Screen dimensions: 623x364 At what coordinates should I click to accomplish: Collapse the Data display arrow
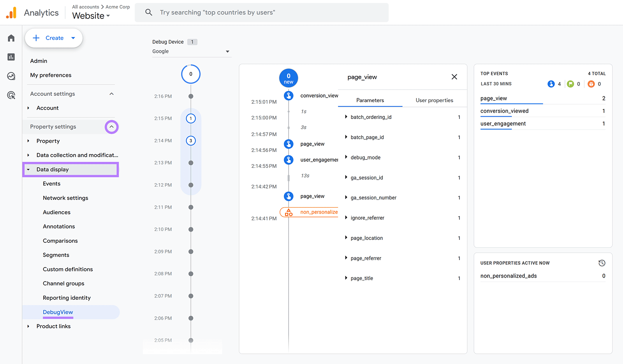coord(28,170)
